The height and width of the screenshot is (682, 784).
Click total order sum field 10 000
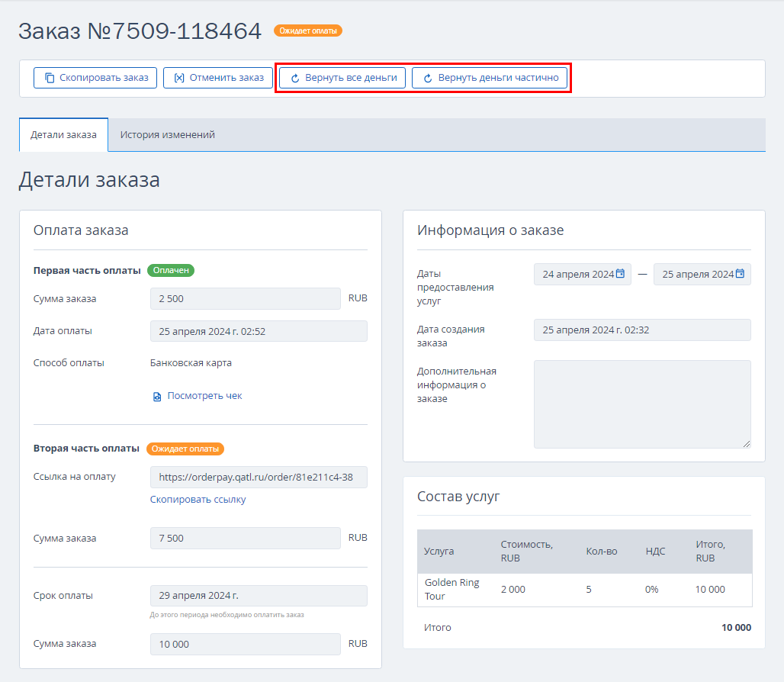point(246,644)
